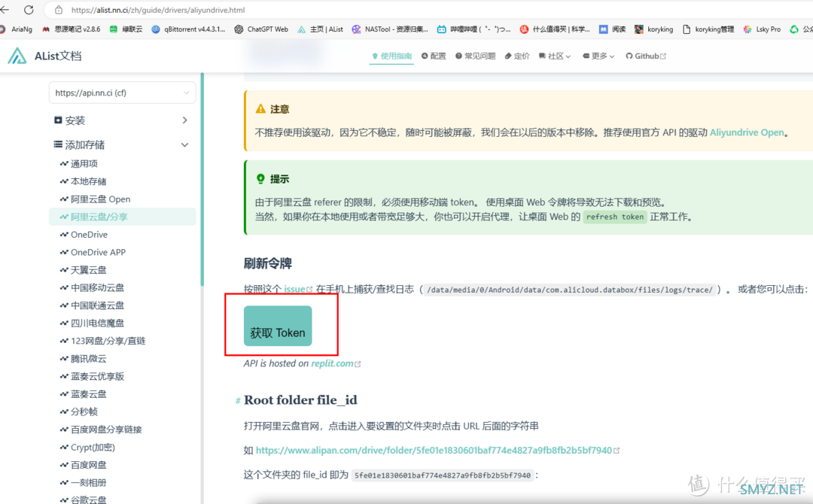Reload the page with the refresh icon
This screenshot has width=813, height=504.
(x=29, y=10)
